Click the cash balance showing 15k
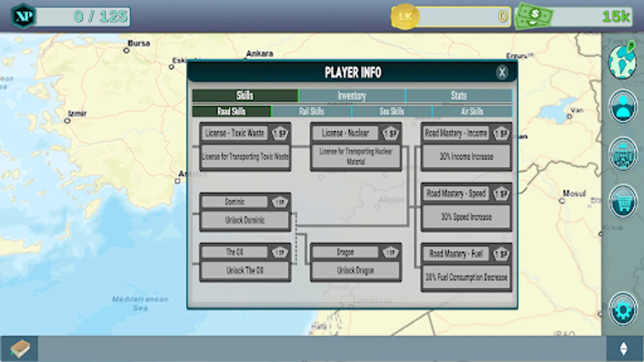 (592, 16)
